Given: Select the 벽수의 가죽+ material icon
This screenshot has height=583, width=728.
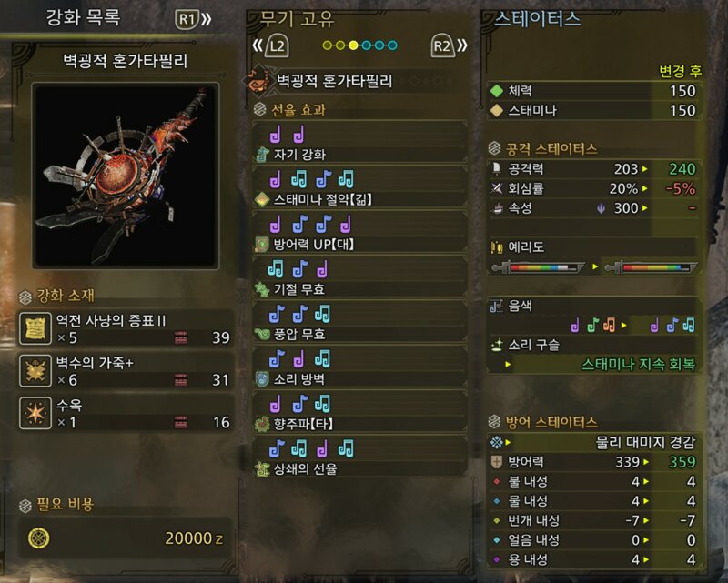Looking at the screenshot, I should 35,371.
